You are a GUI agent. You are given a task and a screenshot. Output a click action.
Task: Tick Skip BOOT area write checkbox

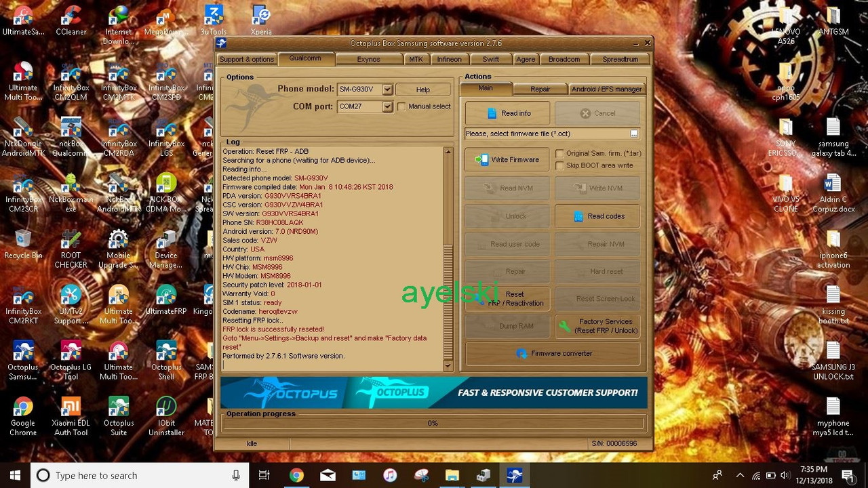tap(559, 165)
